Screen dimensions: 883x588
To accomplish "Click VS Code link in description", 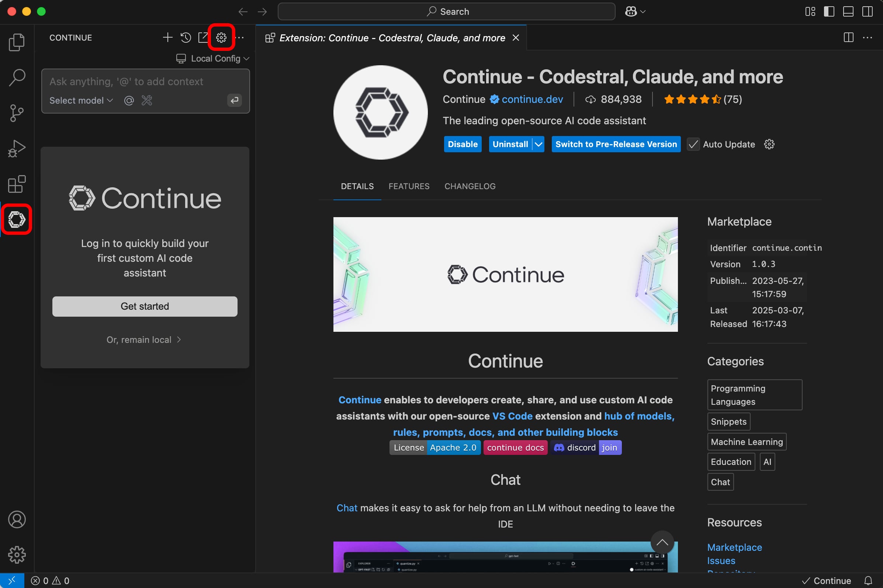I will click(x=512, y=416).
